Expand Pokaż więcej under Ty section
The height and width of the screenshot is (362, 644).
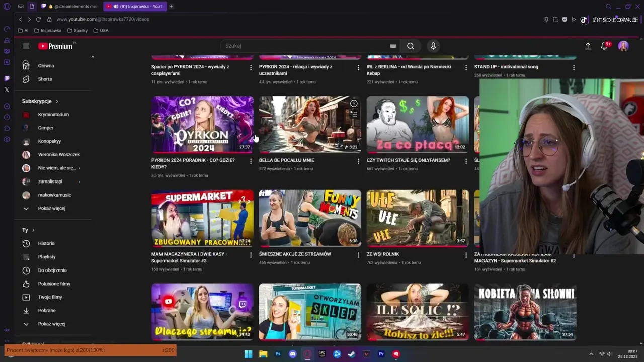point(51,324)
